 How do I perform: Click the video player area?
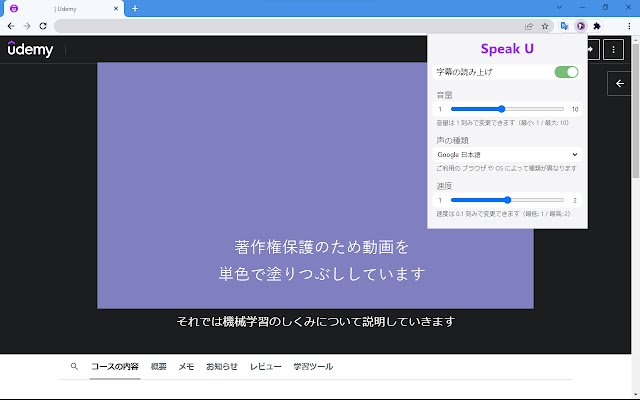point(315,185)
